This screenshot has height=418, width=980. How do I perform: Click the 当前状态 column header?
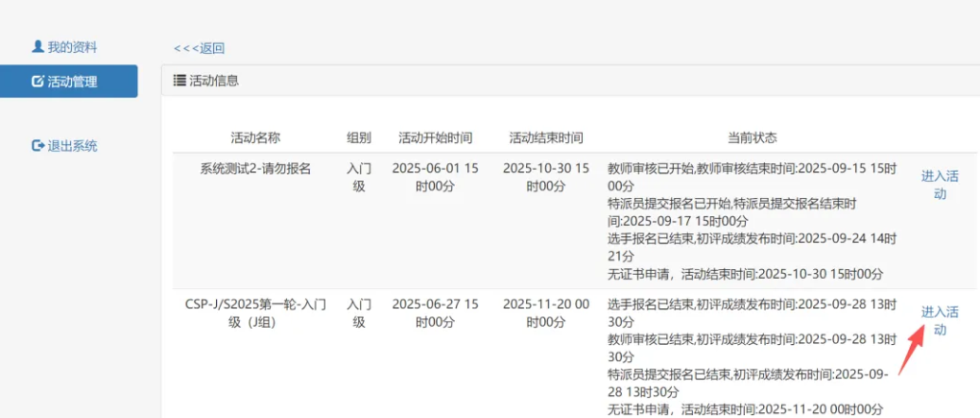click(753, 137)
